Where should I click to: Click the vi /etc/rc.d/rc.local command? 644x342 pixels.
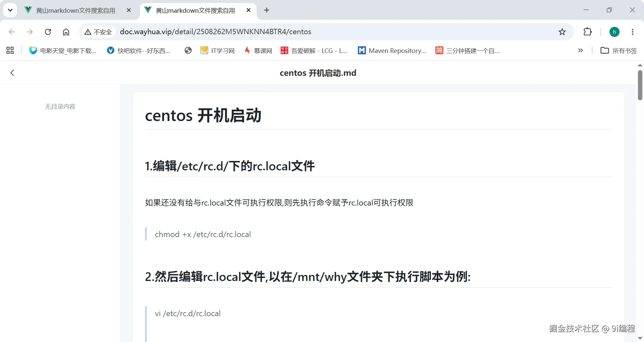188,313
